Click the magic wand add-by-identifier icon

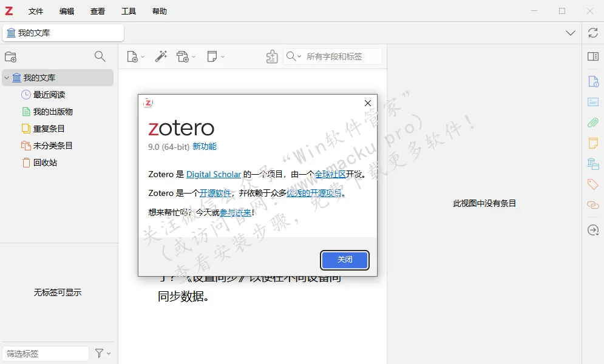point(161,56)
